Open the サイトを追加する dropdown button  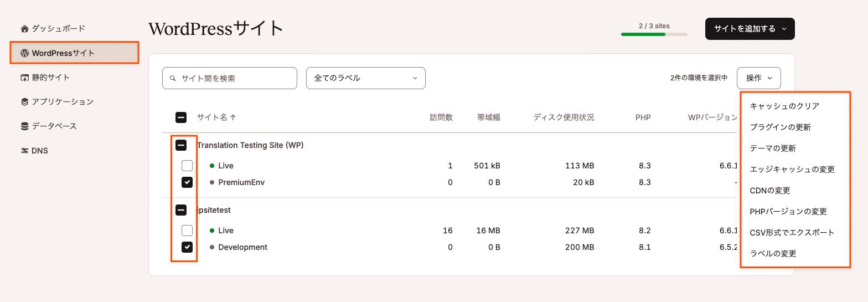coord(750,29)
